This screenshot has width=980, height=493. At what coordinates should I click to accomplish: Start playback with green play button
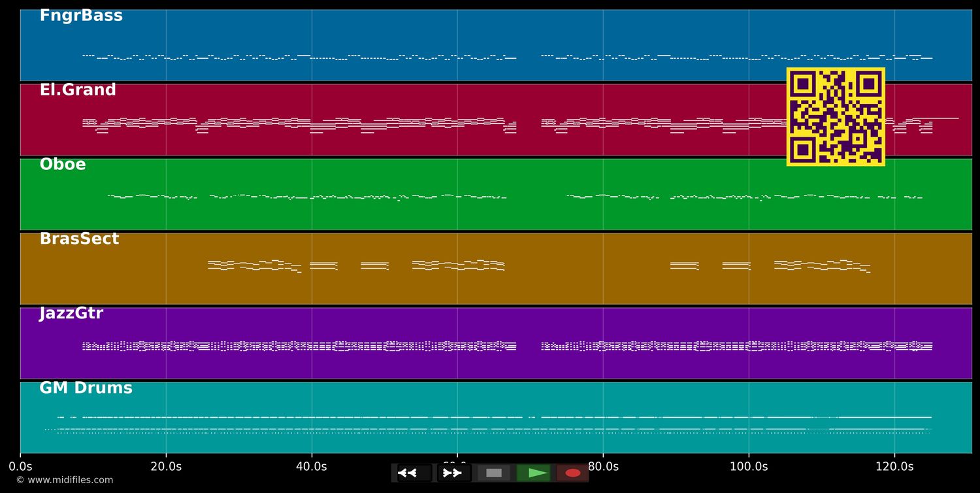click(x=533, y=473)
